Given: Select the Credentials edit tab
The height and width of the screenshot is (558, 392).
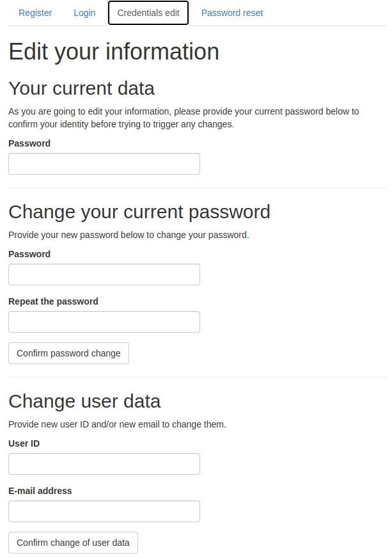Looking at the screenshot, I should (x=148, y=13).
